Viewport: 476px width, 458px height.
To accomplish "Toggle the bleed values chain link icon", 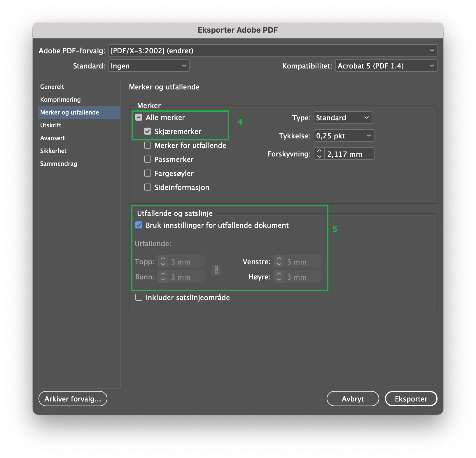I will (x=216, y=270).
